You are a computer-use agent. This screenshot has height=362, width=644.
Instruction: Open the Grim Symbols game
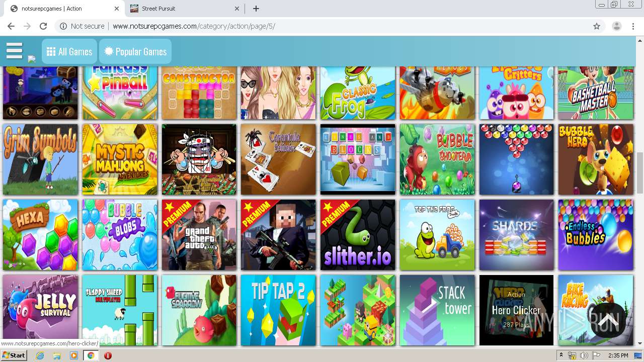click(x=40, y=159)
